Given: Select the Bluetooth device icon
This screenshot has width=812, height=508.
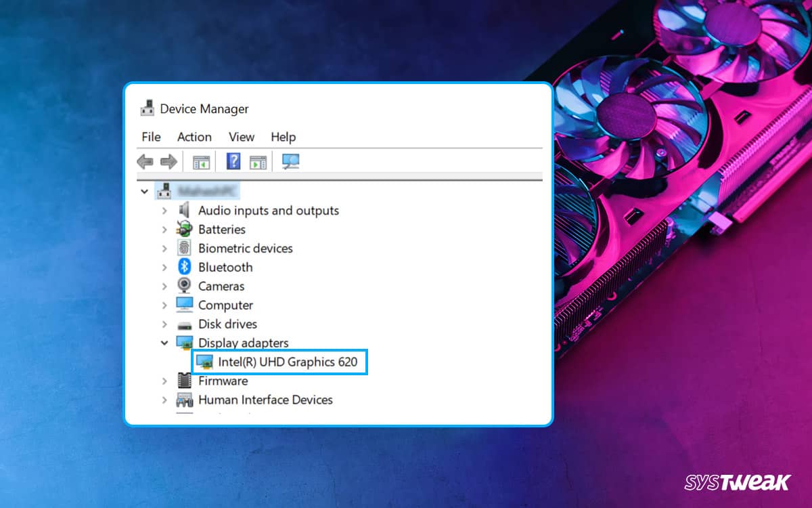Looking at the screenshot, I should [x=185, y=267].
